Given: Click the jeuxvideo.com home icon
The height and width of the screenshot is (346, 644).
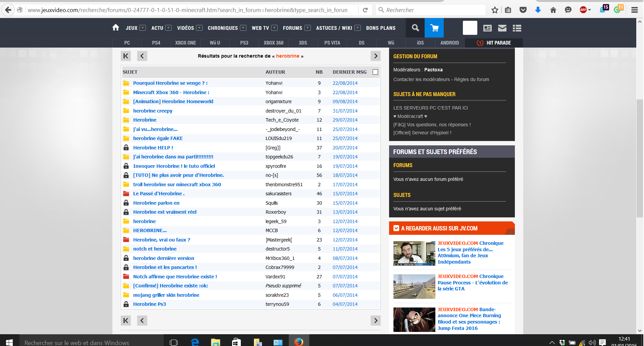Looking at the screenshot, I should [116, 27].
